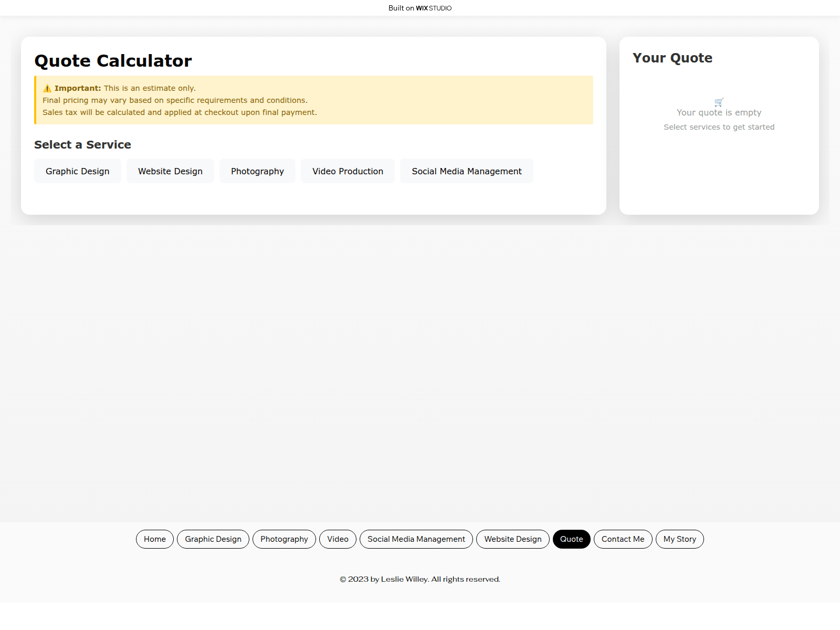Viewport: 840px width, 630px height.
Task: Pick the Video Production service
Action: coord(348,171)
